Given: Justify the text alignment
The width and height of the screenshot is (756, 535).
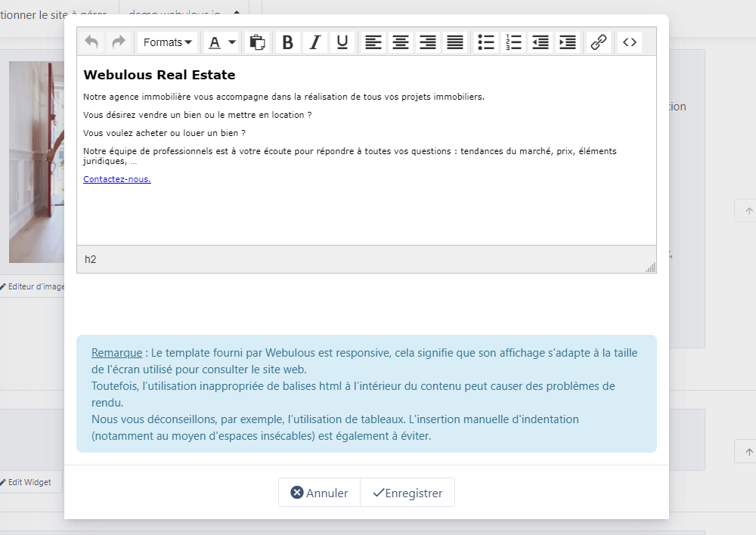Looking at the screenshot, I should coord(455,42).
